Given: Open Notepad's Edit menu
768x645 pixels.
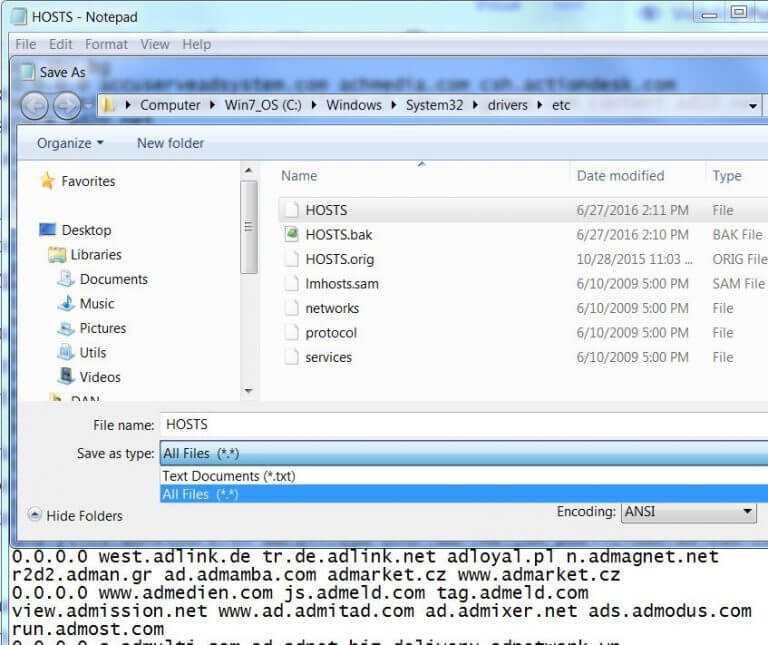Looking at the screenshot, I should (61, 44).
